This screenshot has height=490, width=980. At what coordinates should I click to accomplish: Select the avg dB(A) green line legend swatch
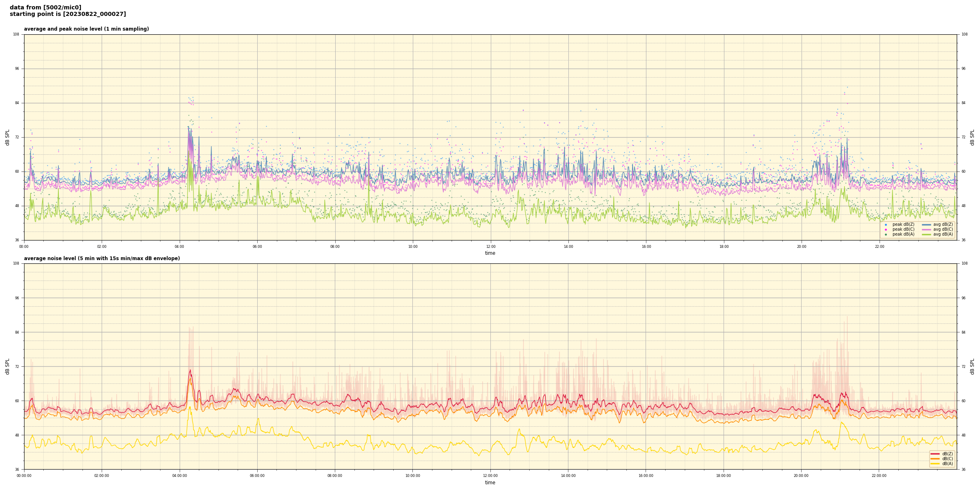926,234
